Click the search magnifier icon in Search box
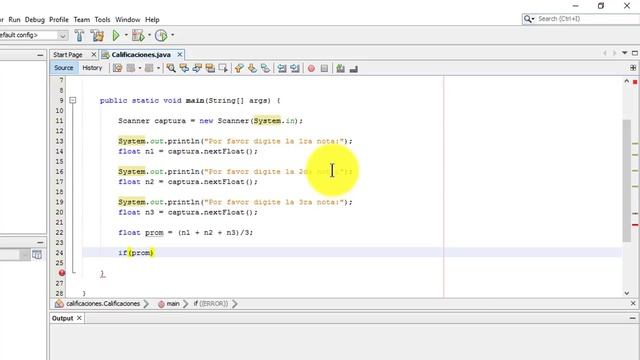 pyautogui.click(x=528, y=19)
